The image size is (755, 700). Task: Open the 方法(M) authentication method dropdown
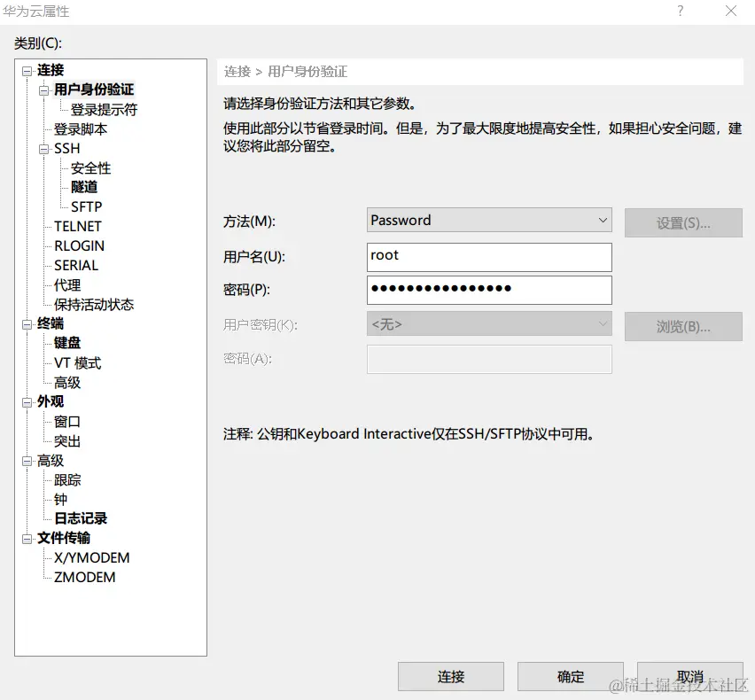coord(599,220)
